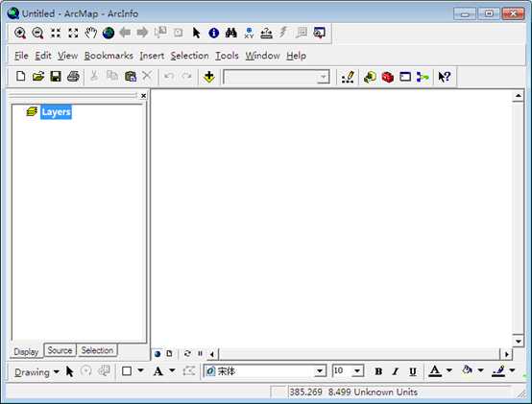
Task: Activate the Pan hand tool
Action: [x=90, y=33]
